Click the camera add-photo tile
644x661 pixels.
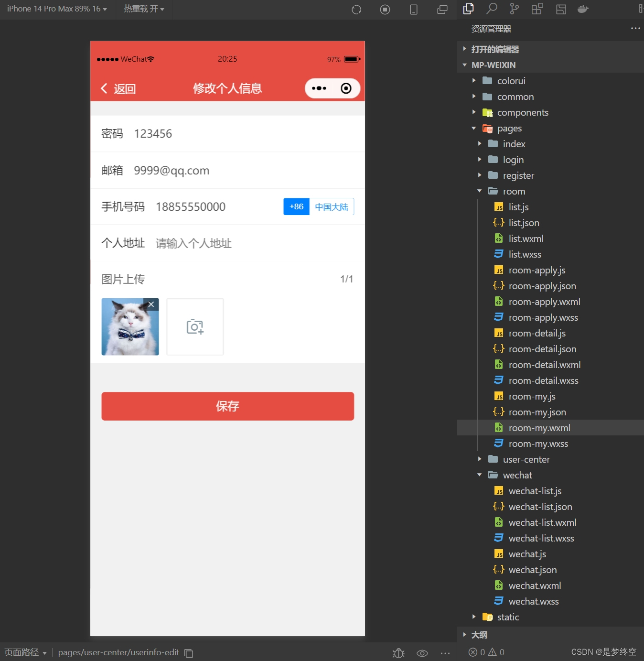[x=195, y=327]
